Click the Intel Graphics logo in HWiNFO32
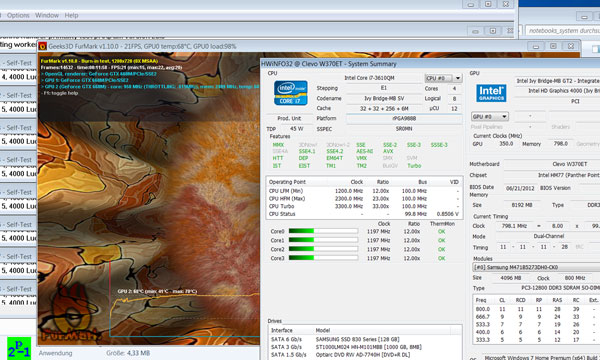Viewport: 600px width, 360px height. tap(491, 93)
